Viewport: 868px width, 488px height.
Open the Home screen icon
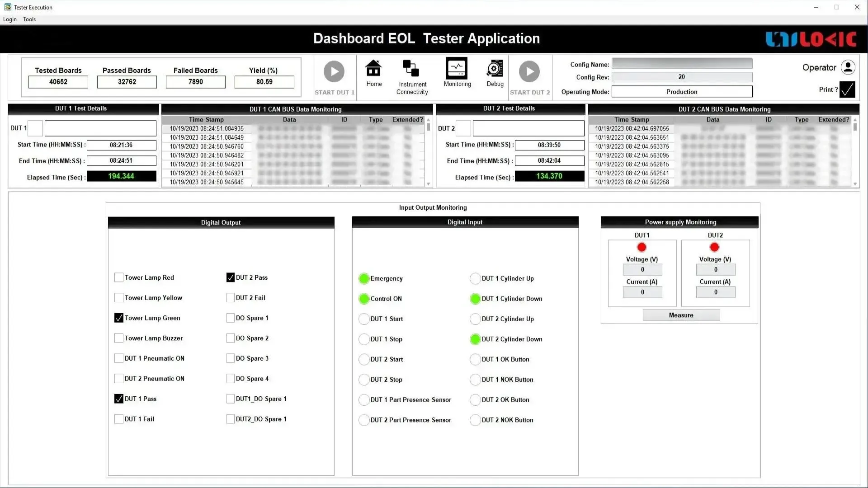373,69
